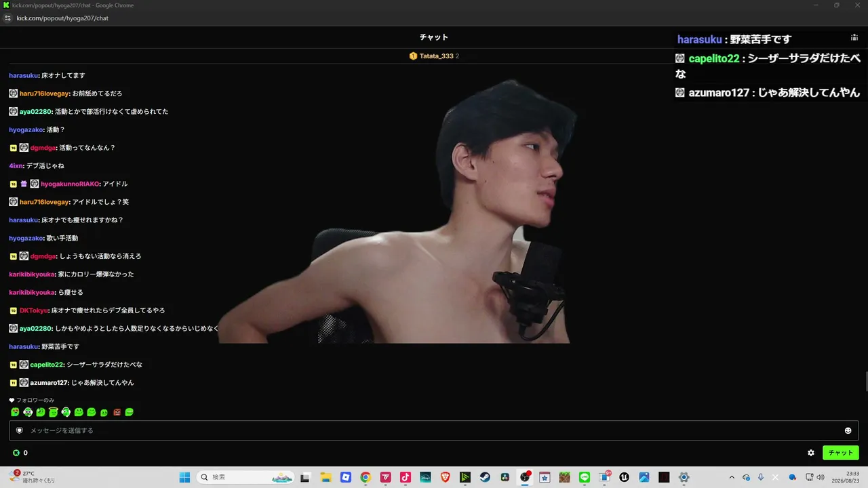Insert the red angry face emote
Screen dimensions: 868x488
117,412
